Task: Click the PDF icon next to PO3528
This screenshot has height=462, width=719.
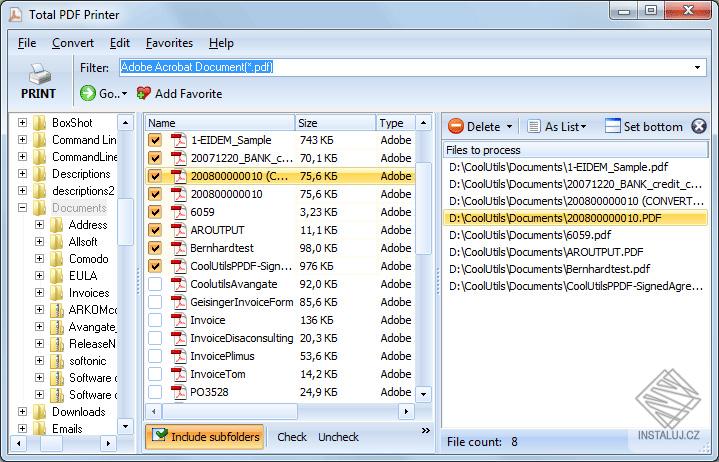Action: click(178, 392)
